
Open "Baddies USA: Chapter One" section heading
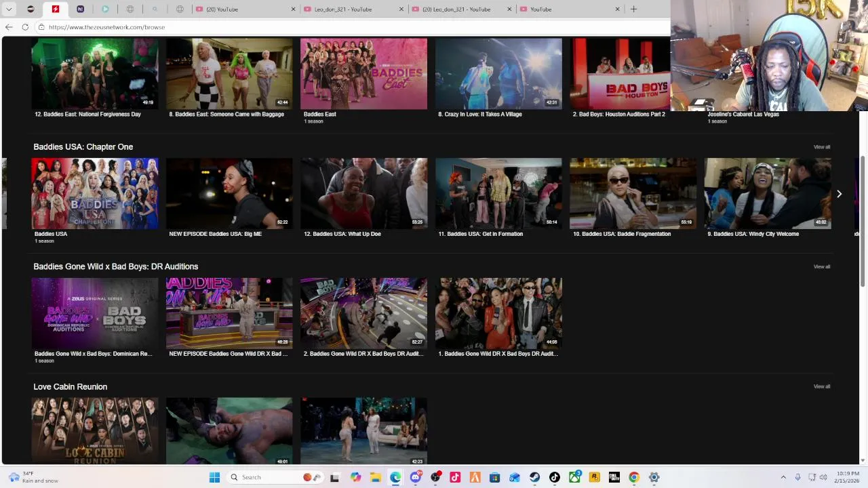83,146
